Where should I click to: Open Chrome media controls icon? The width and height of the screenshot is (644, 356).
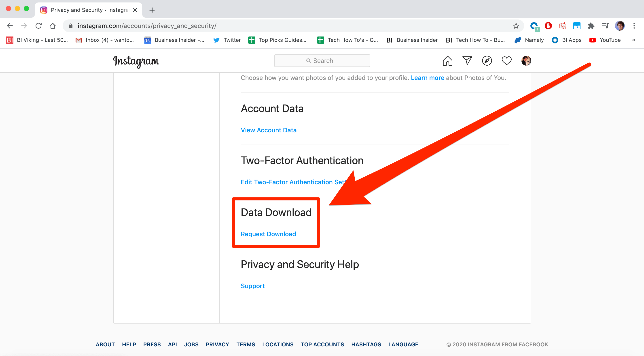pyautogui.click(x=605, y=26)
